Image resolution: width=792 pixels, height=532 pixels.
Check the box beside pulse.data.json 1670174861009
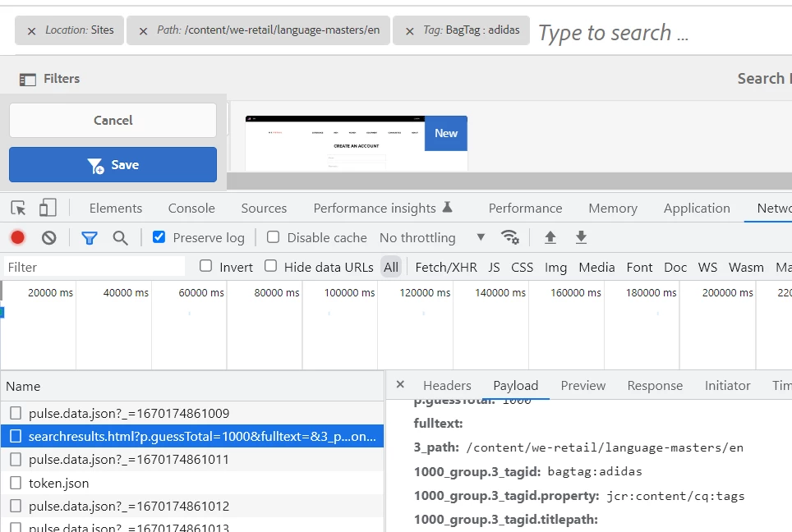(16, 413)
